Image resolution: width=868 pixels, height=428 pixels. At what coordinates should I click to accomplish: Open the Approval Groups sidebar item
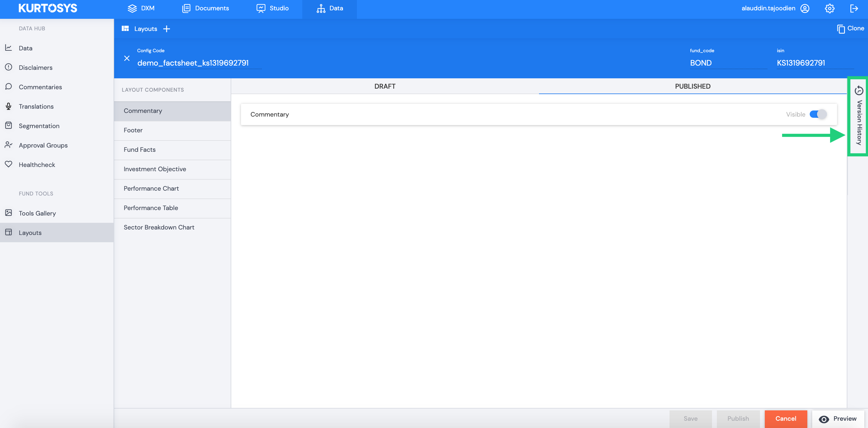[x=57, y=145]
